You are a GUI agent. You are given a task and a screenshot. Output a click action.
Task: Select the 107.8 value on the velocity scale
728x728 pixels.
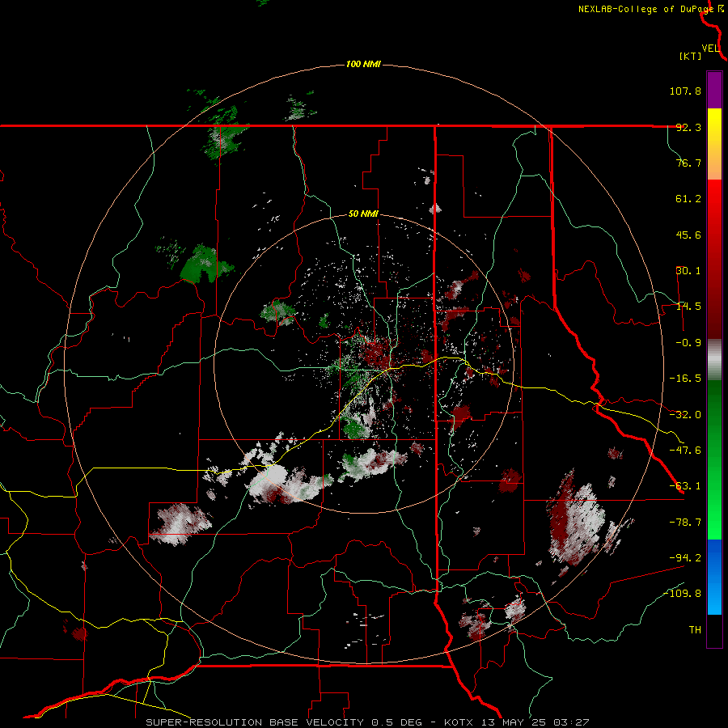tap(685, 91)
